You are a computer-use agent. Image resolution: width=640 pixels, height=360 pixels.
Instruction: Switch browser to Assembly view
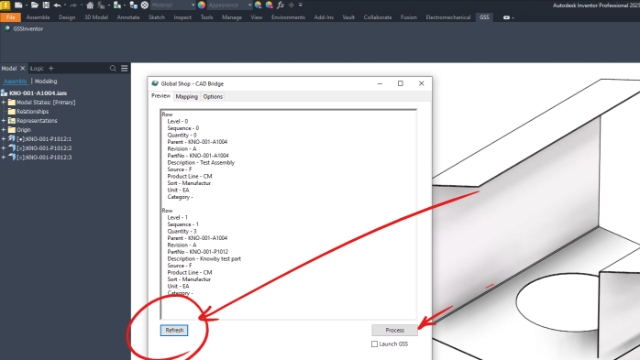tap(16, 81)
